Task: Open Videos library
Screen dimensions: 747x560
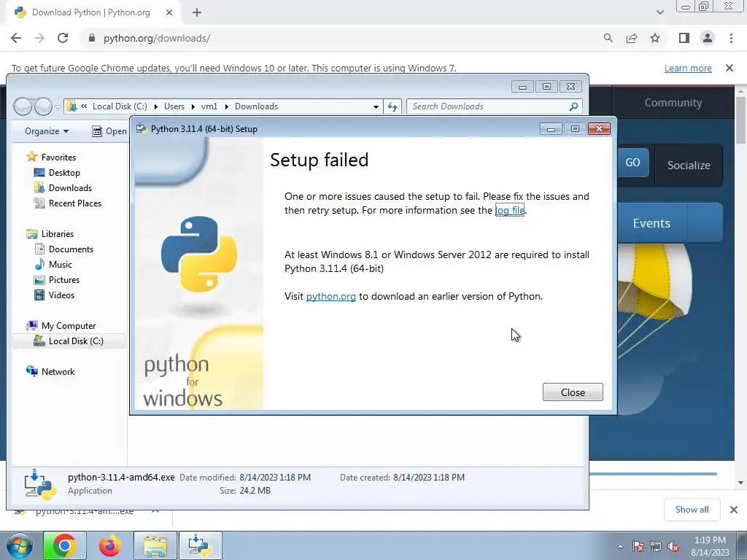Action: click(x=61, y=295)
